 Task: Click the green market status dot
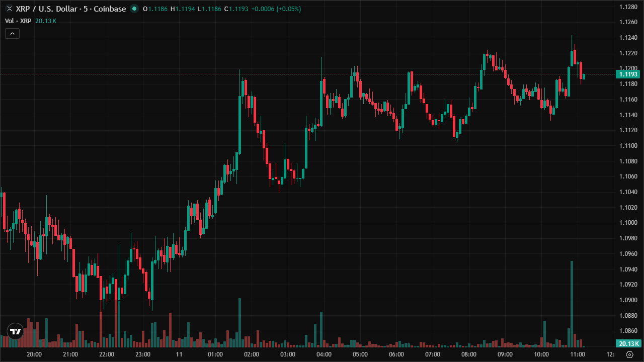[x=134, y=9]
